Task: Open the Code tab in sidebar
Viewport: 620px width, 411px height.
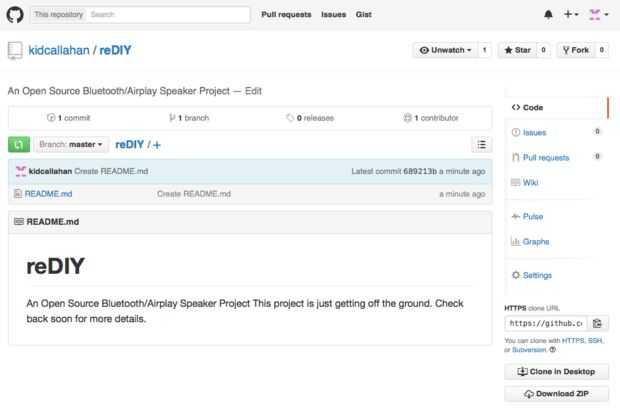Action: click(x=557, y=108)
